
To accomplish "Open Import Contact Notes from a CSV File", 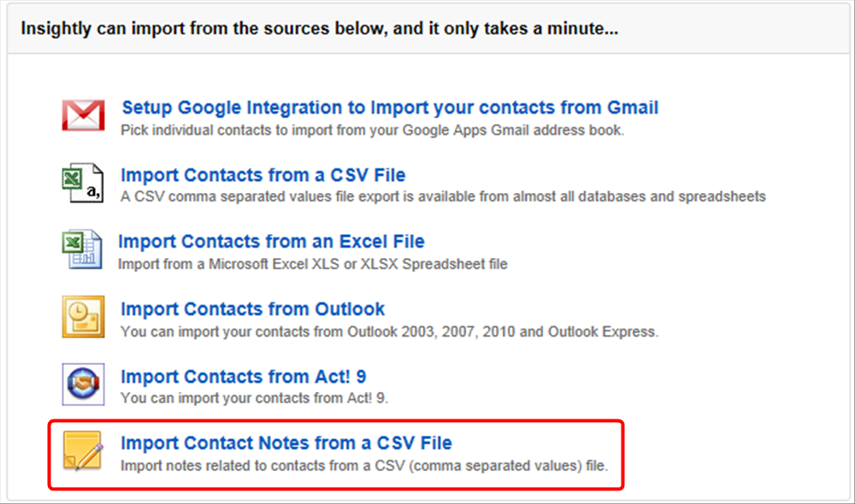I will (x=286, y=443).
